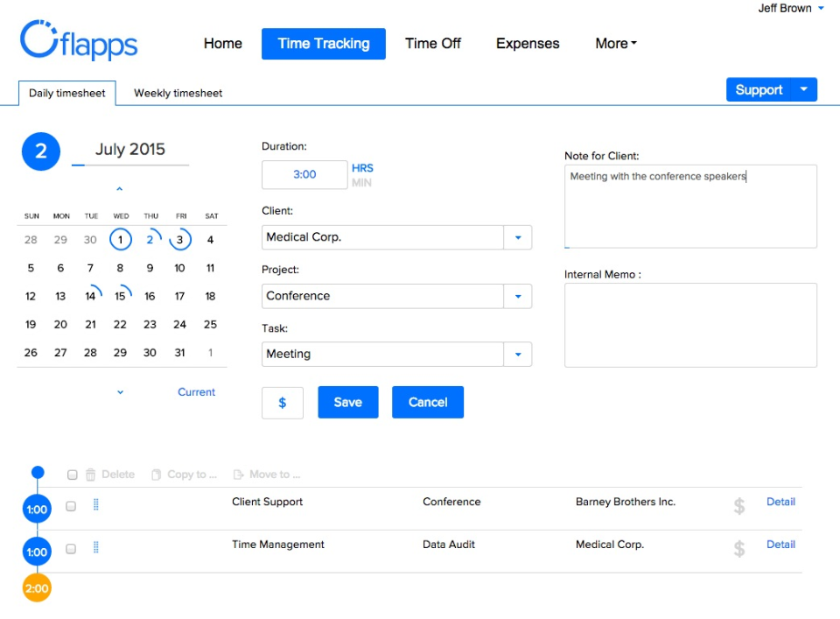
Task: Go to previous month with up chevron
Action: (x=120, y=188)
